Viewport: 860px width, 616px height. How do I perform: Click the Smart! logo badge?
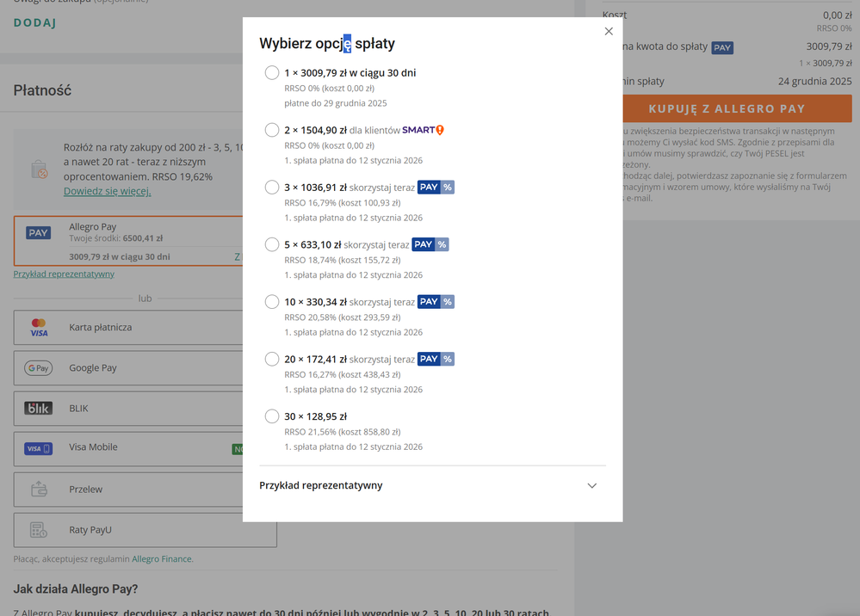click(x=423, y=130)
